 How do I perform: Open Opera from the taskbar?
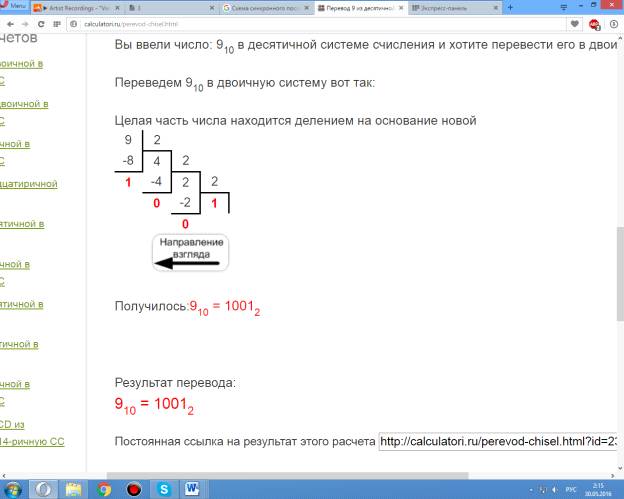(43, 489)
